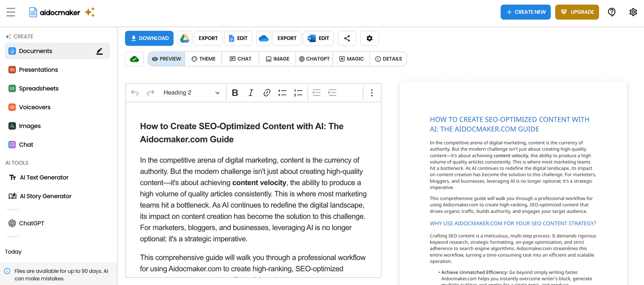Switch to the Chat tab
The width and height of the screenshot is (644, 285).
pyautogui.click(x=240, y=59)
